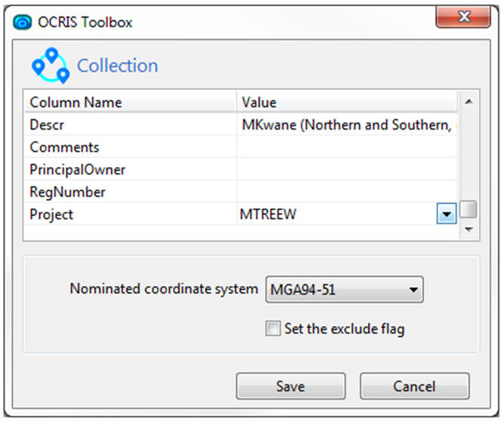Close the OCRIS Toolbox dialog

coord(463,17)
